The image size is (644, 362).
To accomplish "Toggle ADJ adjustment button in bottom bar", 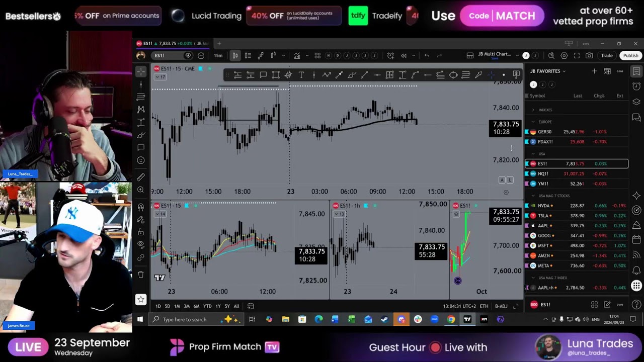I will coord(501,306).
